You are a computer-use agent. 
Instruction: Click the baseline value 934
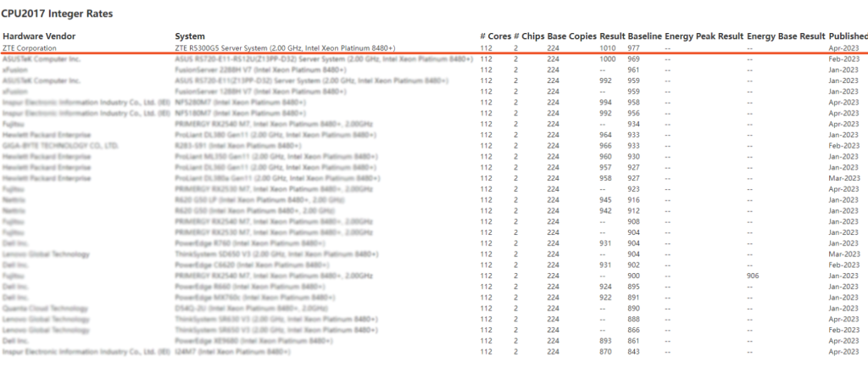point(634,125)
